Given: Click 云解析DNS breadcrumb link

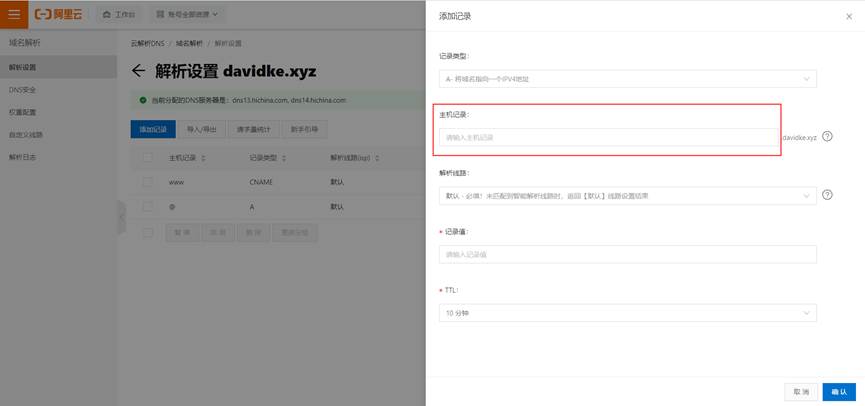Looking at the screenshot, I should point(147,44).
